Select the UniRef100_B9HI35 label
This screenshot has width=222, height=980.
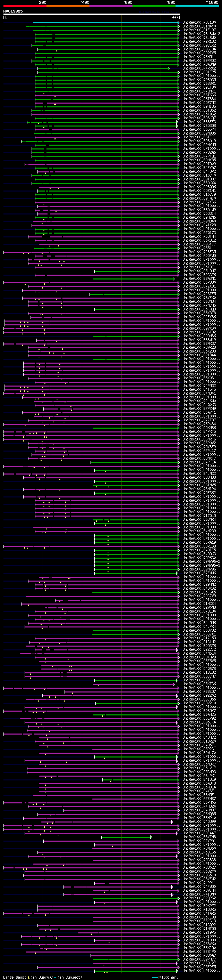199,106
